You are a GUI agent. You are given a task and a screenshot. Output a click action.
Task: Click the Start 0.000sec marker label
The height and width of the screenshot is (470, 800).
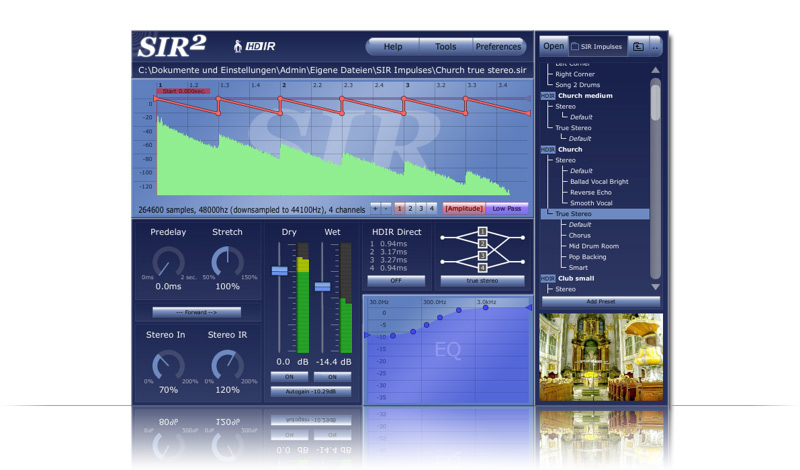[183, 91]
